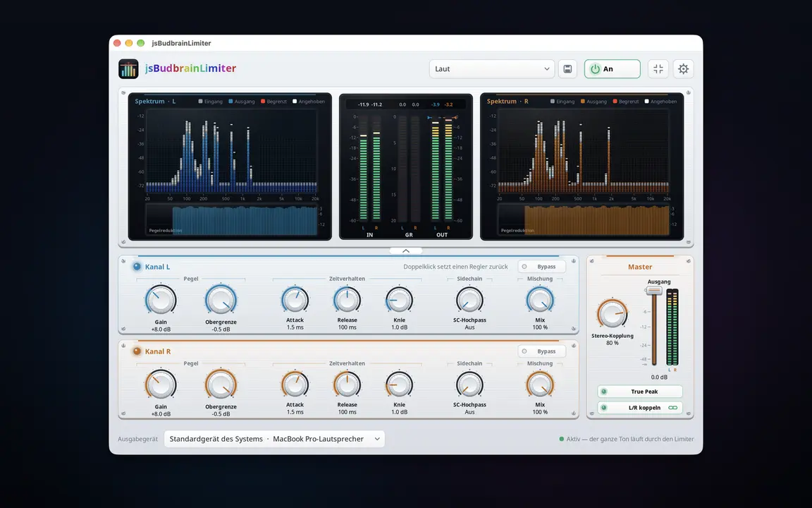This screenshot has height=508, width=812.
Task: Click the Kanal R Obergrenze knob
Action: [221, 385]
